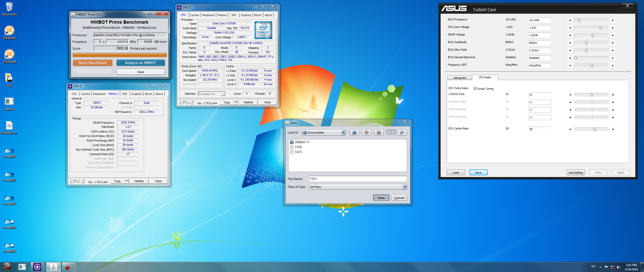Open CPU-Z taskbar button
The height and width of the screenshot is (272, 644).
37,267
